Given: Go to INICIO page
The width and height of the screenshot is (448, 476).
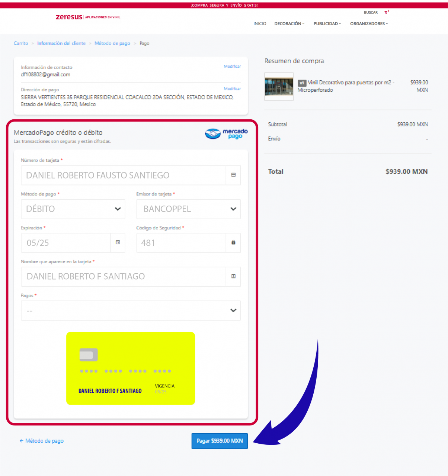Looking at the screenshot, I should pos(260,23).
